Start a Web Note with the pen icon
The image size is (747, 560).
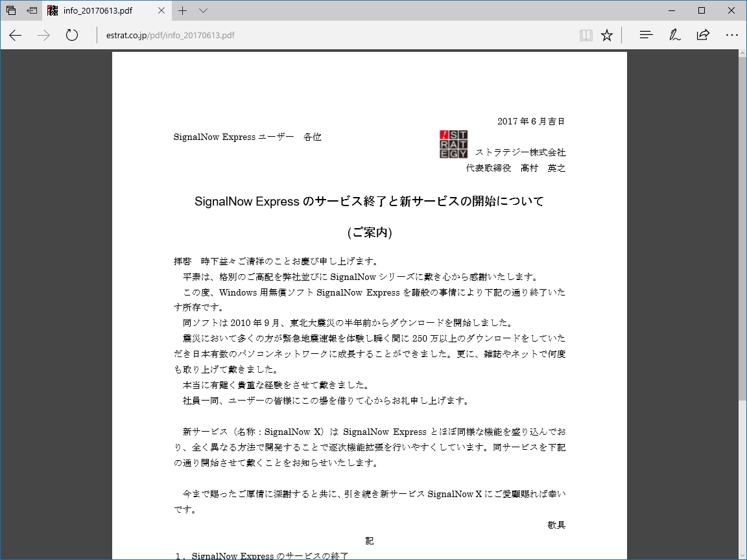click(x=674, y=35)
